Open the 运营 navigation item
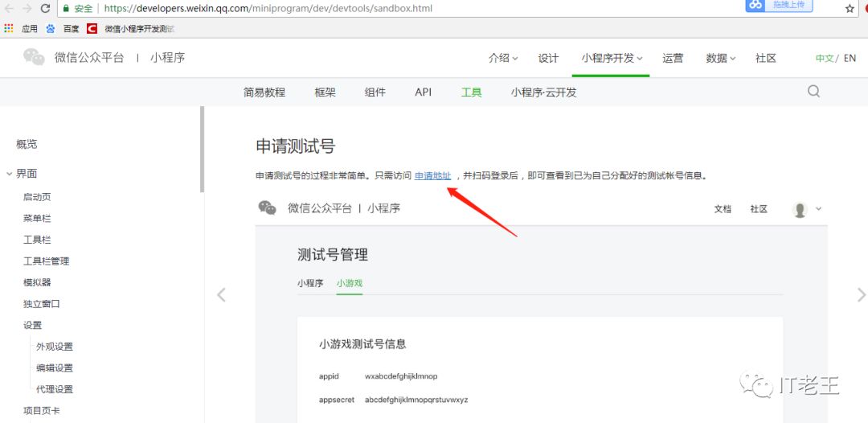 pos(673,58)
